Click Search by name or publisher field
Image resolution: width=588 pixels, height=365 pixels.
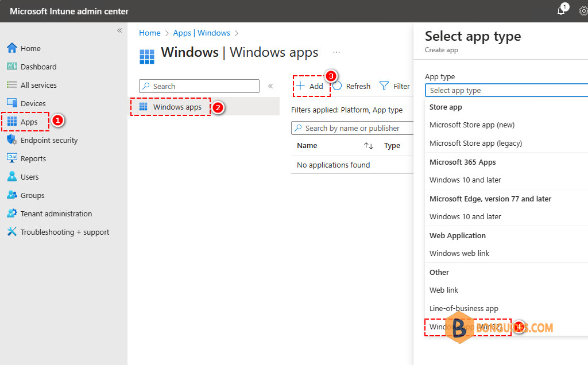click(352, 128)
